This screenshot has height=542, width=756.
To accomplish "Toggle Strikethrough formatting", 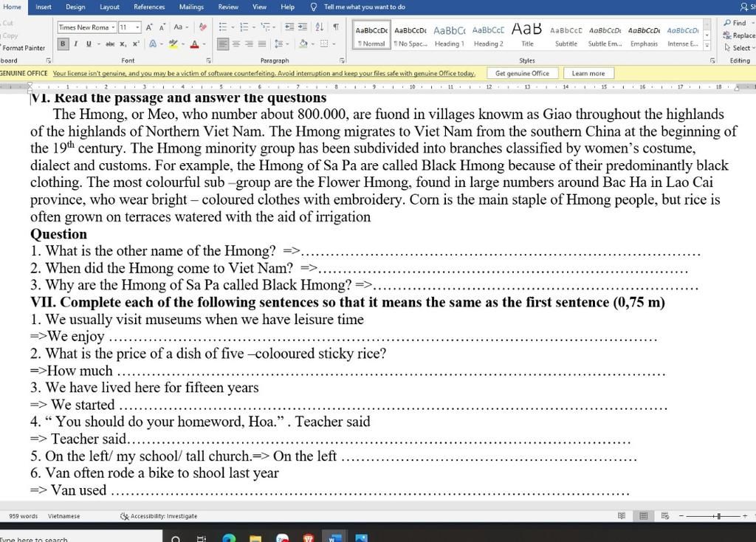I will pyautogui.click(x=111, y=44).
